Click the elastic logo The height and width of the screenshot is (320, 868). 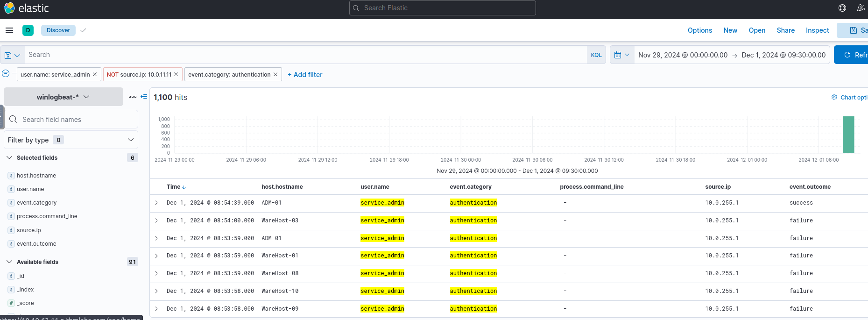(x=26, y=8)
